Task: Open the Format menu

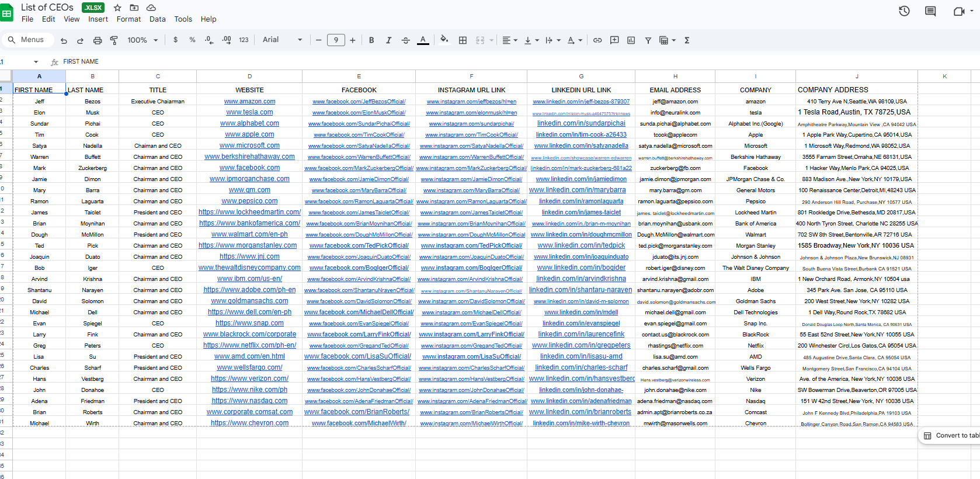Action: (x=128, y=19)
